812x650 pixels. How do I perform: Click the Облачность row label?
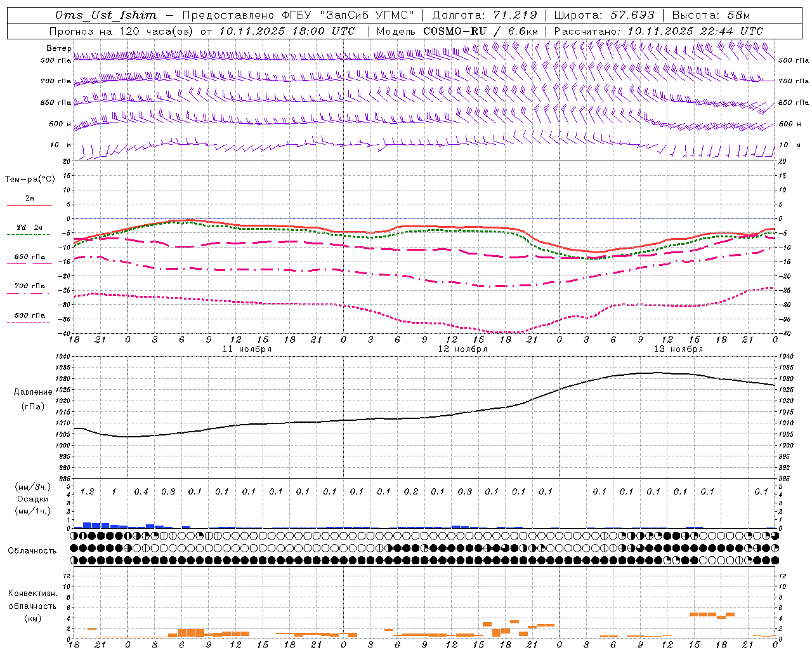32,550
